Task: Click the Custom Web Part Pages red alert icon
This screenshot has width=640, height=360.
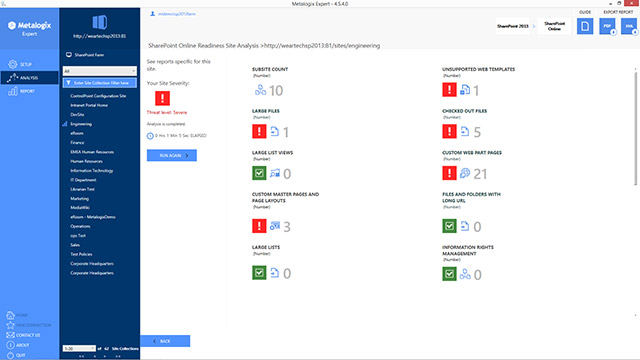Action: pos(449,173)
